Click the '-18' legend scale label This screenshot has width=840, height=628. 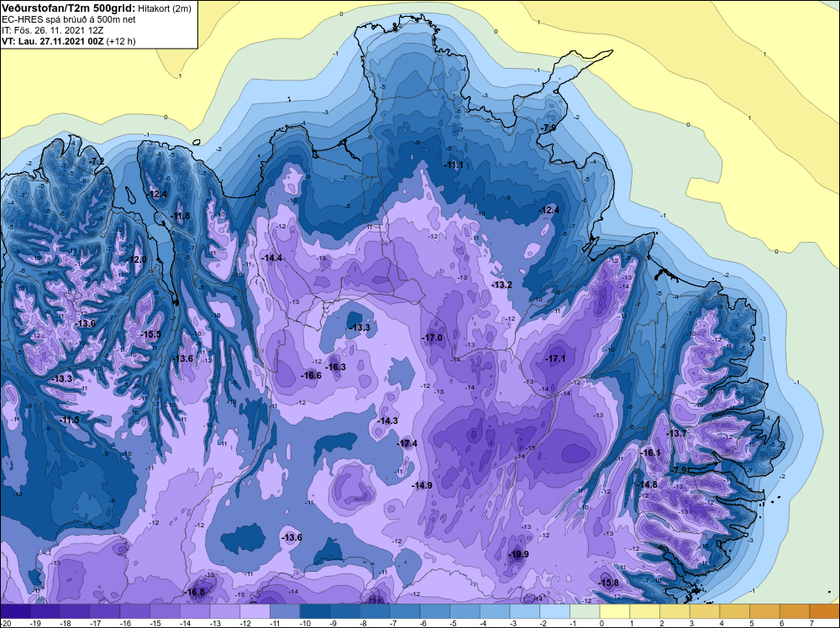point(66,623)
